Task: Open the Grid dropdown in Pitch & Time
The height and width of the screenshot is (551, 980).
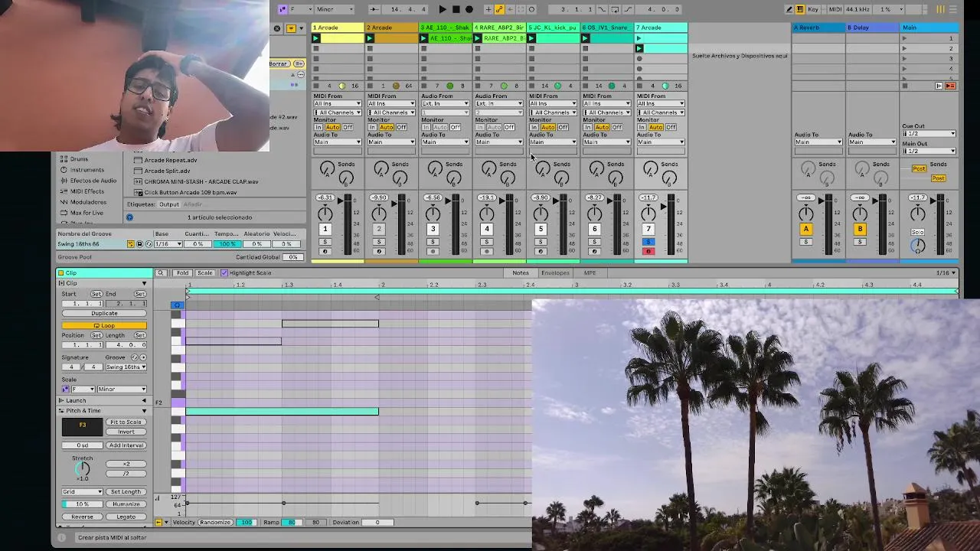Action: [x=82, y=492]
